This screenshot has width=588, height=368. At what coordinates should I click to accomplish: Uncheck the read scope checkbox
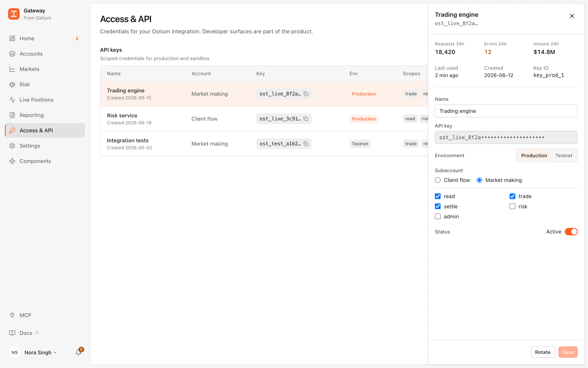coord(438,196)
